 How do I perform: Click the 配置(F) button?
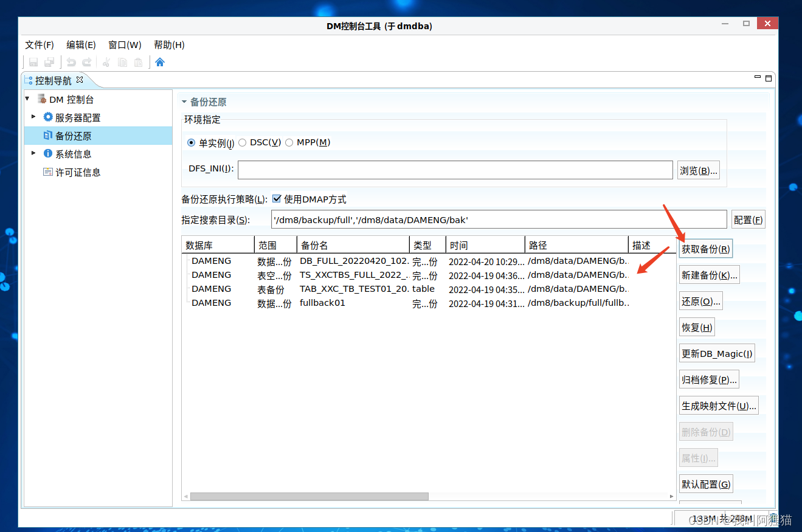[748, 220]
